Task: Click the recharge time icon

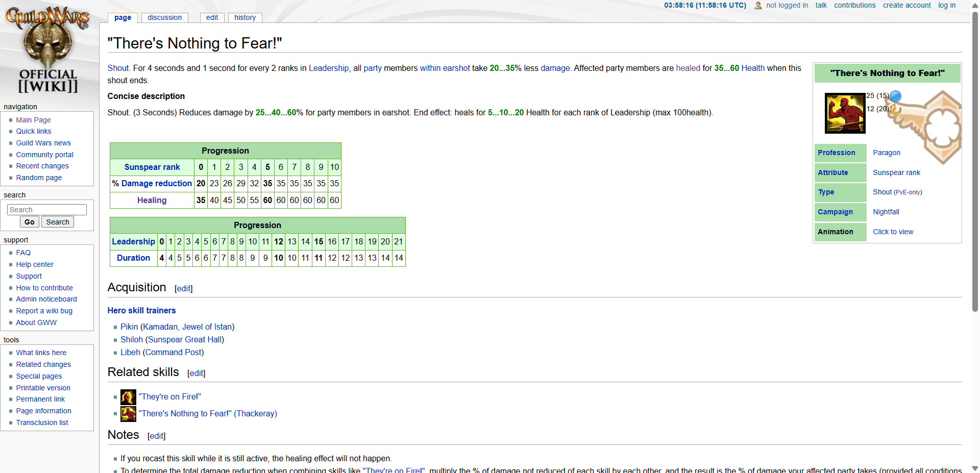Action: tap(896, 109)
